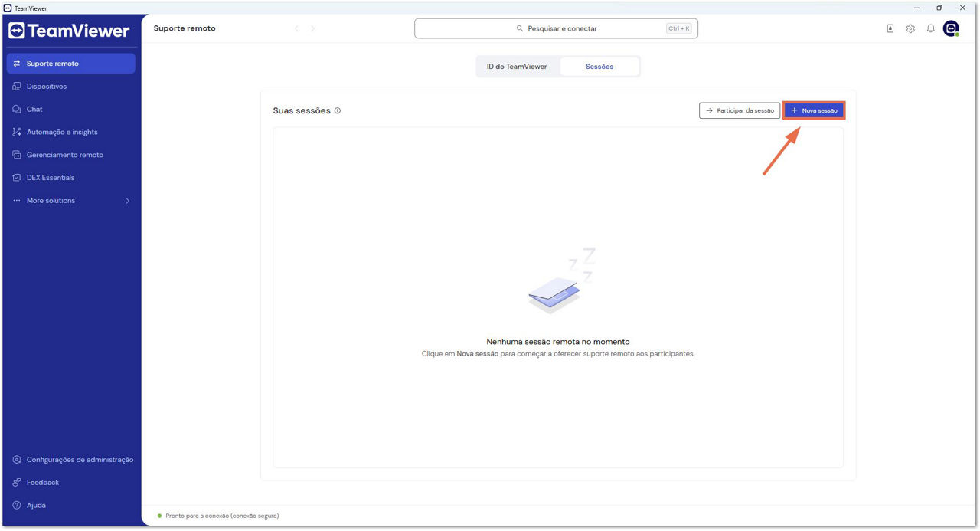Close the TeamViewer window
Screen dimensions: 980x531
click(x=962, y=8)
